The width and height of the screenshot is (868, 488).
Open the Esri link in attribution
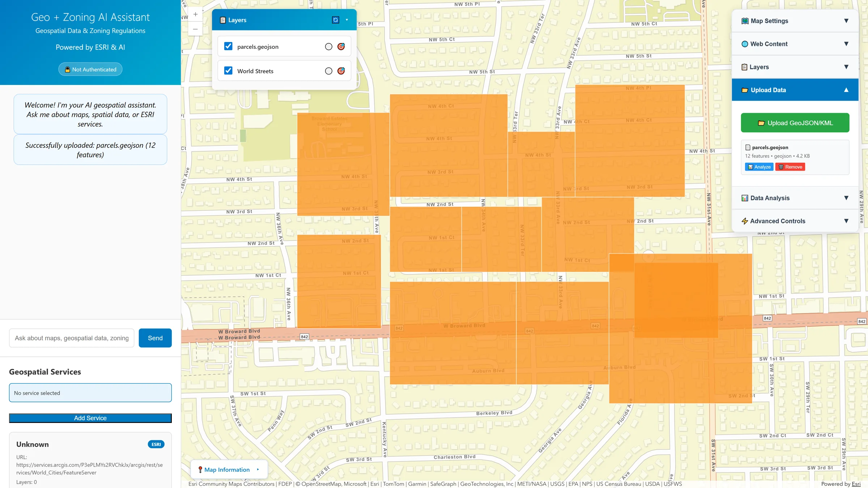(856, 484)
